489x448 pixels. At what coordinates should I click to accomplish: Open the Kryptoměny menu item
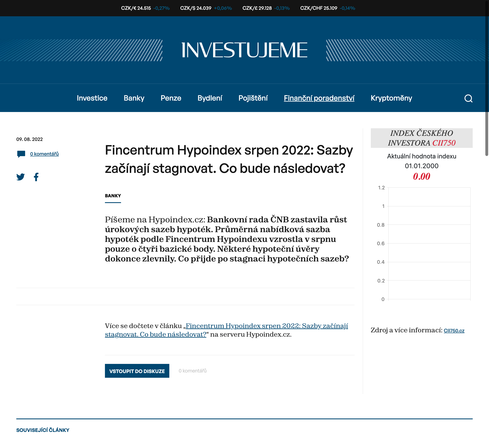point(391,98)
